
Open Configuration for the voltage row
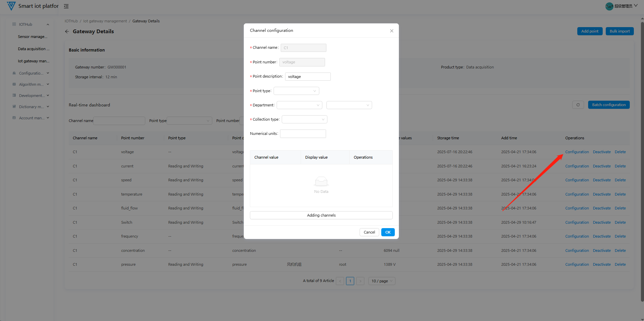coord(577,152)
